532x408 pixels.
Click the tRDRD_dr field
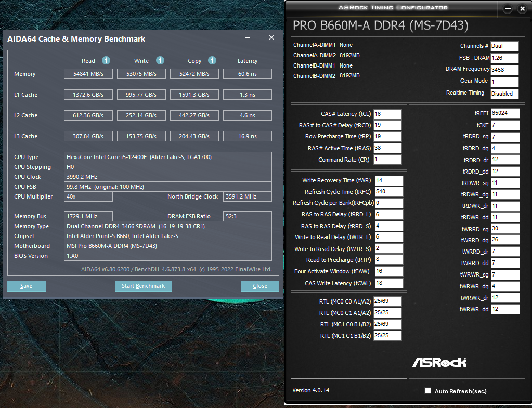[x=505, y=160]
